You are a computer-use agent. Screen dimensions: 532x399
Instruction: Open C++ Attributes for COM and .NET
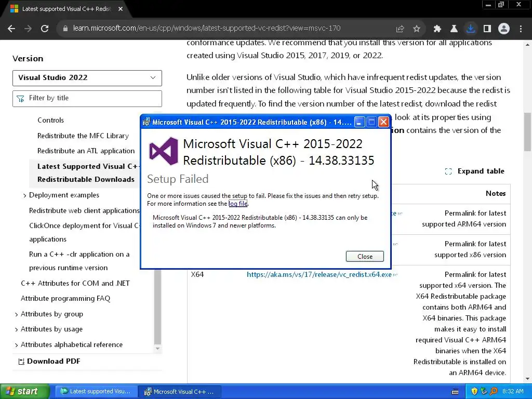75,283
